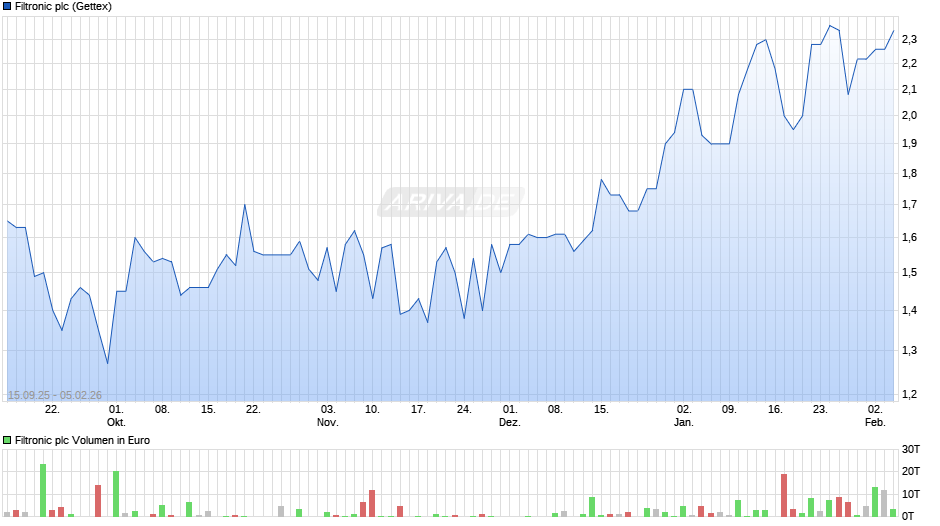Viewport: 940px width, 526px height.
Task: Click the lowest price point before 01. Okt.
Action: click(x=107, y=363)
